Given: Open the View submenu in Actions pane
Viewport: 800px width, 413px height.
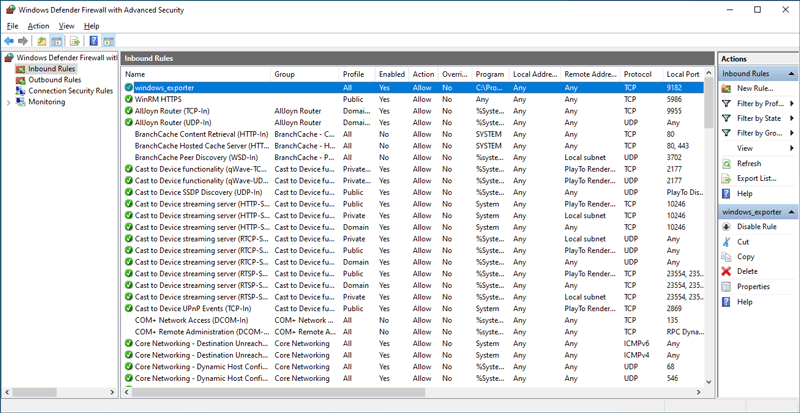Looking at the screenshot, I should 745,149.
